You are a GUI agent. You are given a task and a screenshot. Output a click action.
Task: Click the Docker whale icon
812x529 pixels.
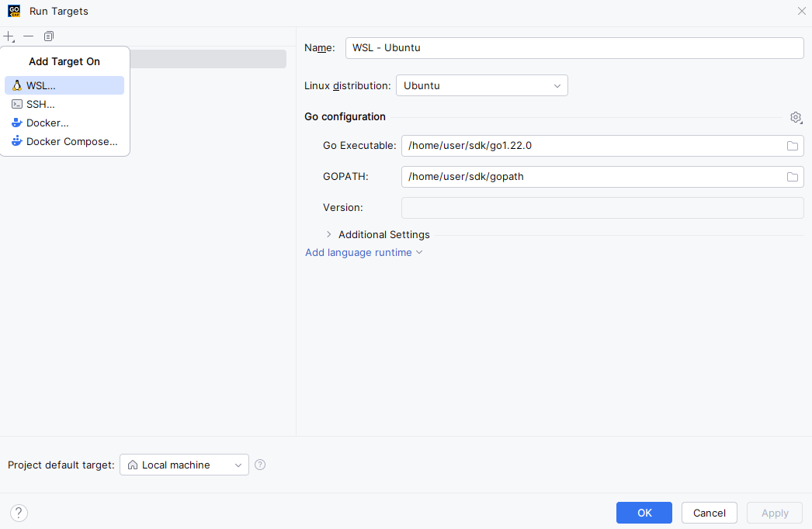point(16,123)
